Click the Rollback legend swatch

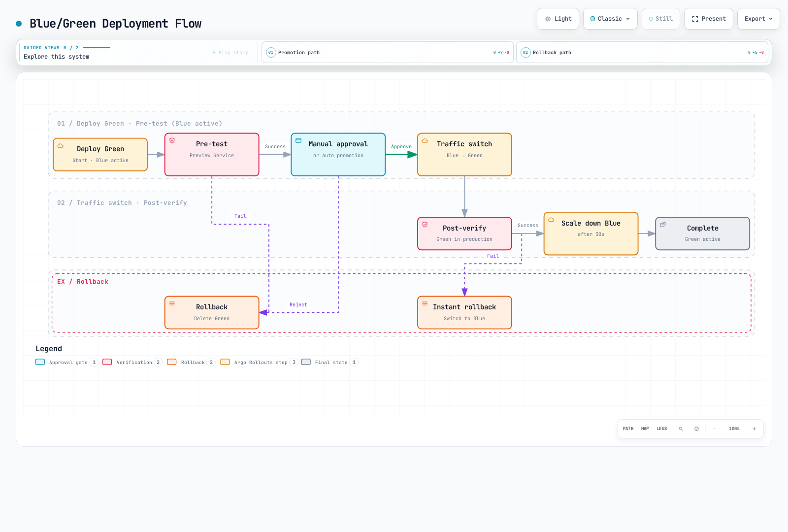point(172,362)
